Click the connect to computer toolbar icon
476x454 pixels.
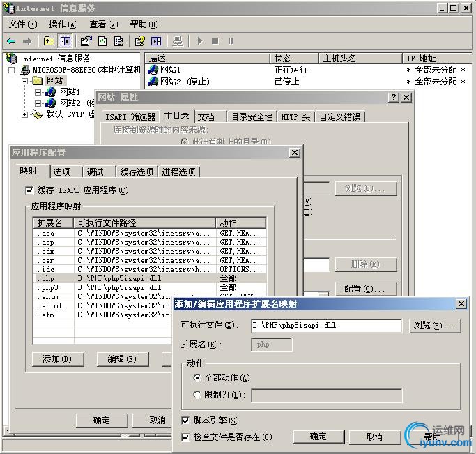tap(178, 41)
